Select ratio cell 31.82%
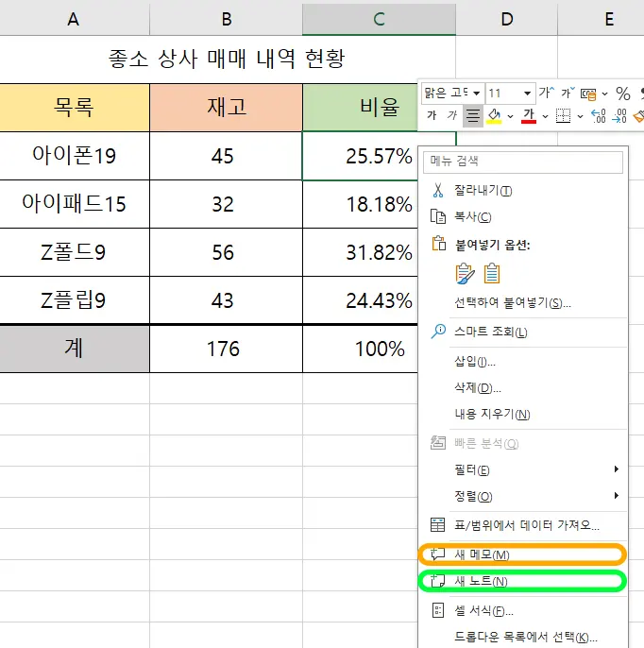This screenshot has height=648, width=644. coord(360,252)
